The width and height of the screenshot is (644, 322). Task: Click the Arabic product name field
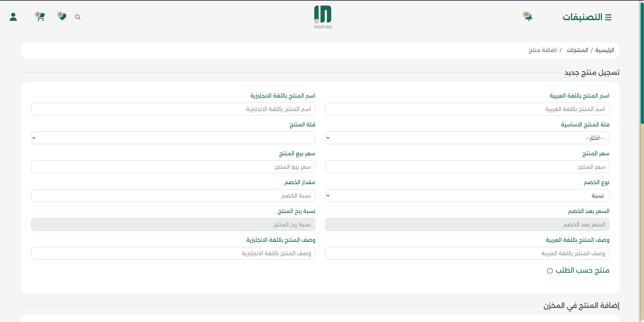coord(467,109)
